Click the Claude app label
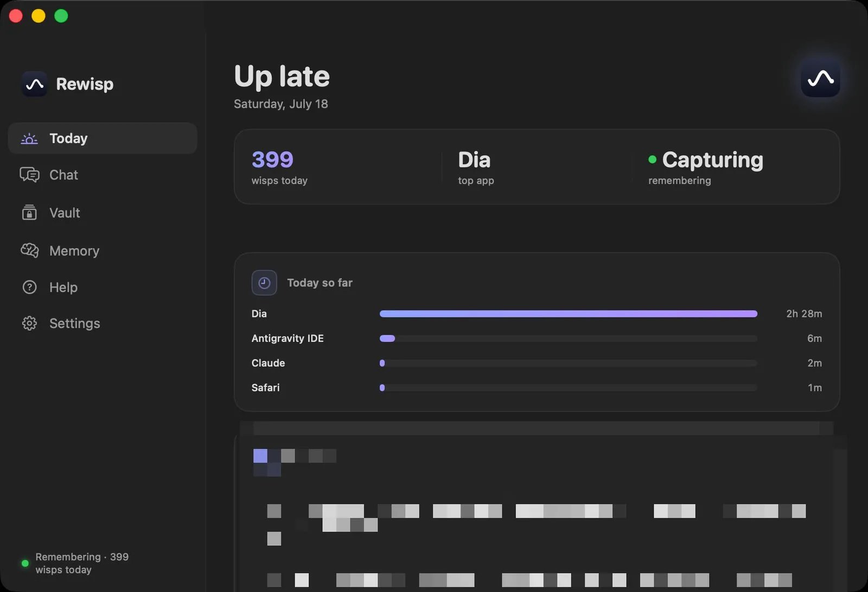This screenshot has width=868, height=592. pyautogui.click(x=268, y=363)
